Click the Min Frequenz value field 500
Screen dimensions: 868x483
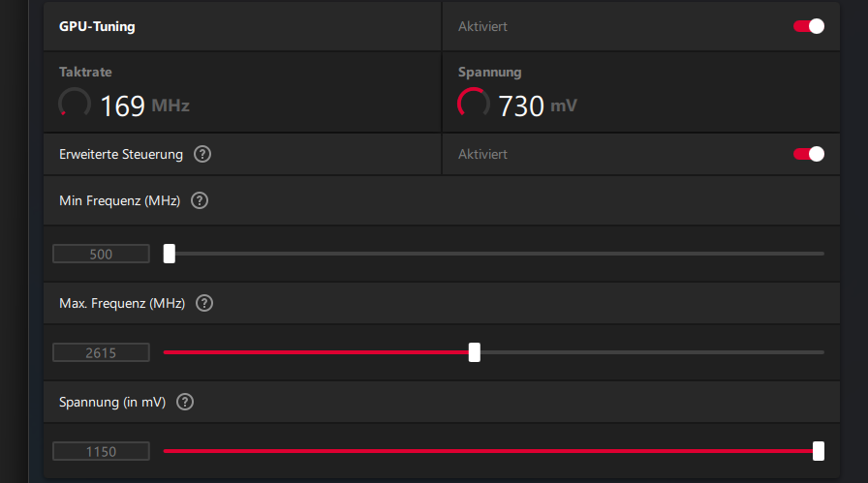(101, 255)
